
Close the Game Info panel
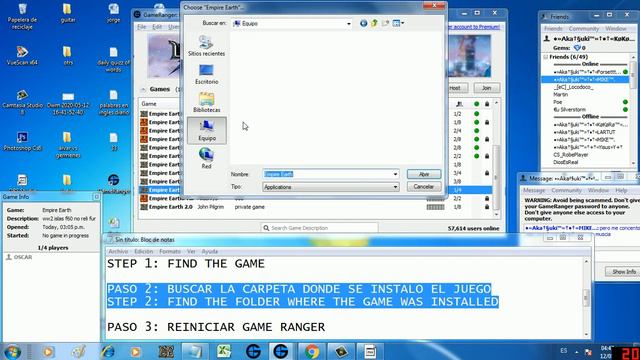[96, 197]
